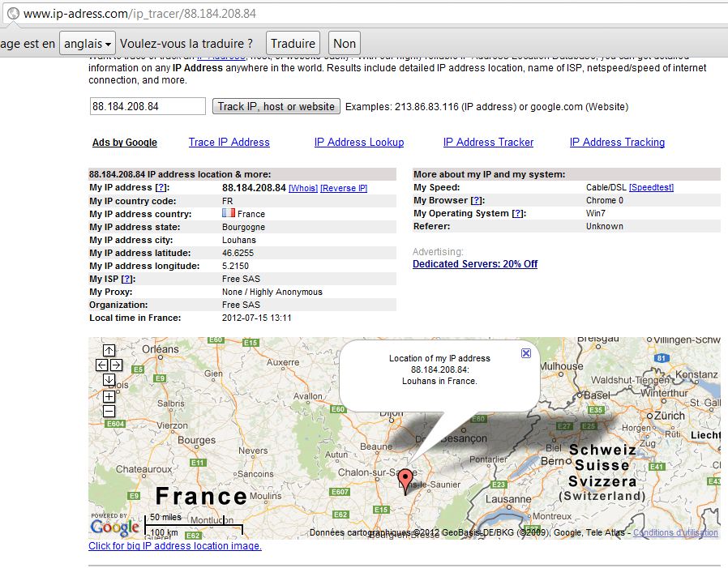
Task: Click the French flag icon beside France
Action: pos(229,213)
